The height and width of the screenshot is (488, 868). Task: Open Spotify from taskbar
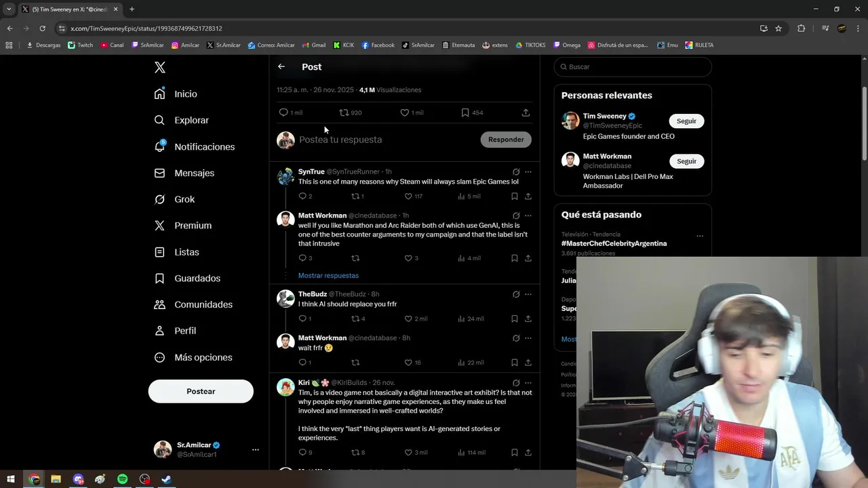click(x=122, y=479)
